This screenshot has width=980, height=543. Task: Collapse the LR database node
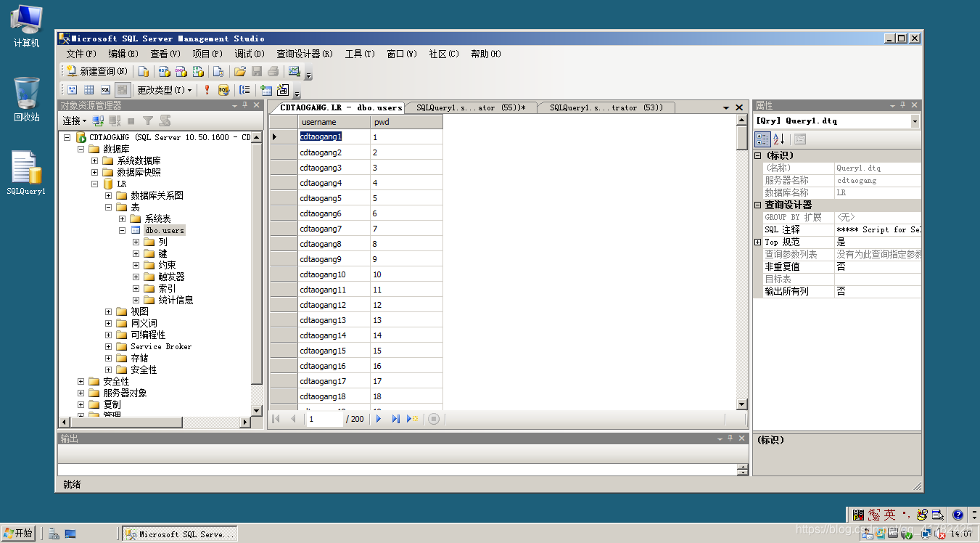click(x=94, y=184)
